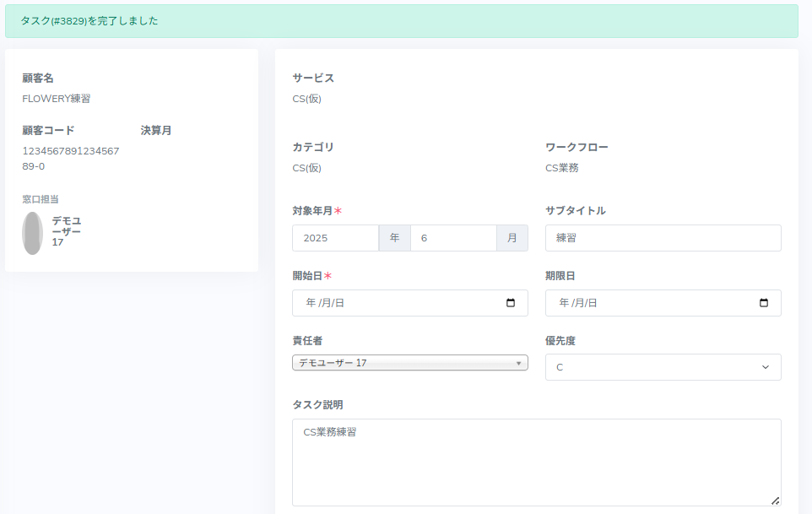
Task: Click the CS業務 value under ワークフロー
Action: (562, 168)
